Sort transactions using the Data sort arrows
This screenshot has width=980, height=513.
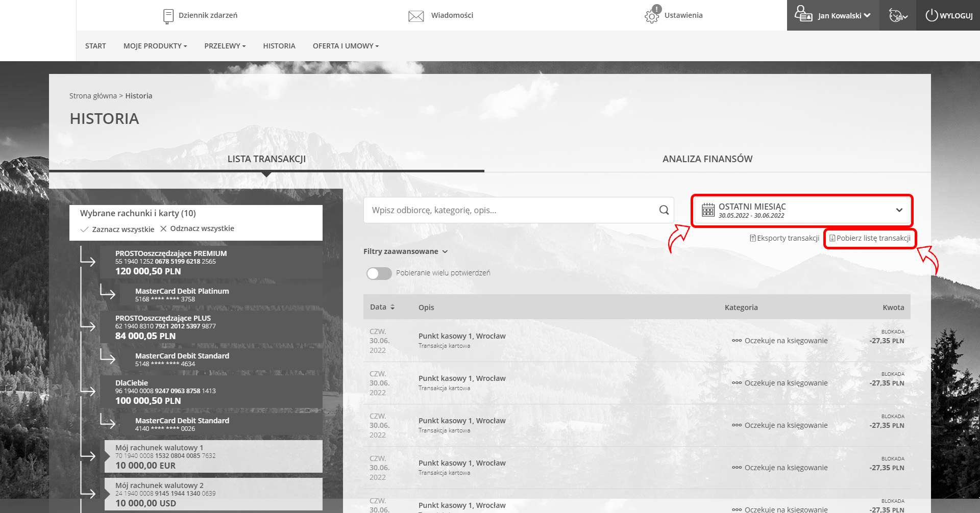[393, 307]
